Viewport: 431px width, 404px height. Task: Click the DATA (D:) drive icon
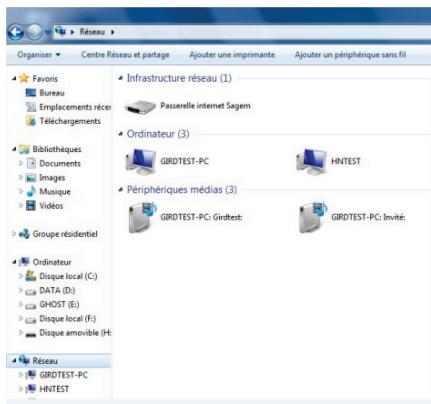pyautogui.click(x=31, y=292)
